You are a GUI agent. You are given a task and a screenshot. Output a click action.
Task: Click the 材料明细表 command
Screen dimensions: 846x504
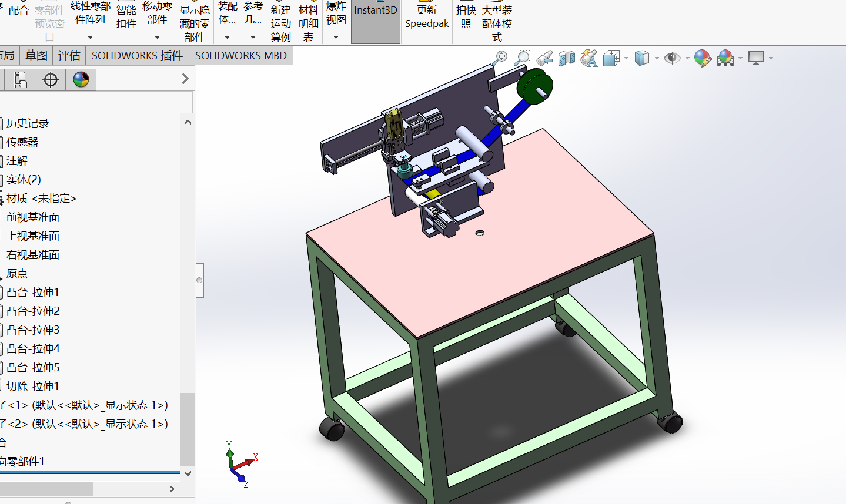(309, 22)
